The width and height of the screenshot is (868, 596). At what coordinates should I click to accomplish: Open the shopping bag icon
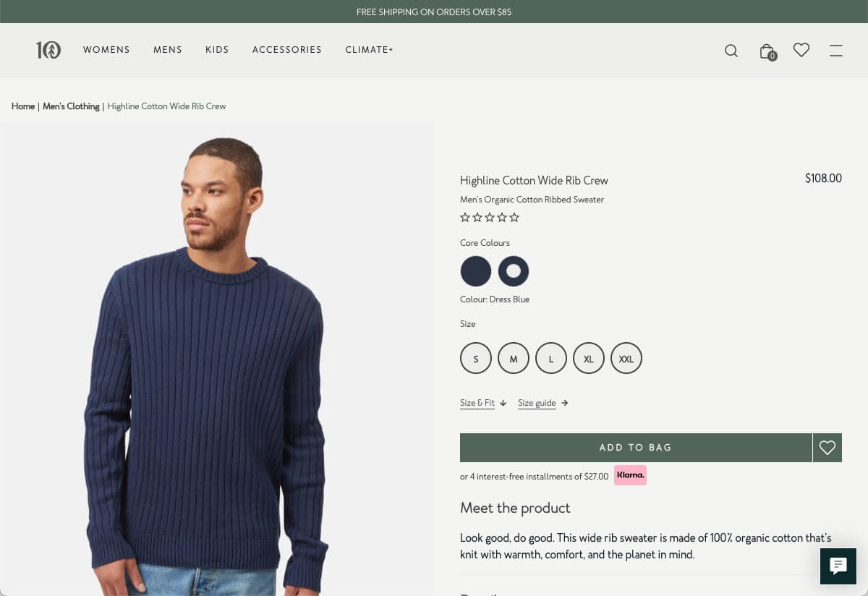point(767,51)
